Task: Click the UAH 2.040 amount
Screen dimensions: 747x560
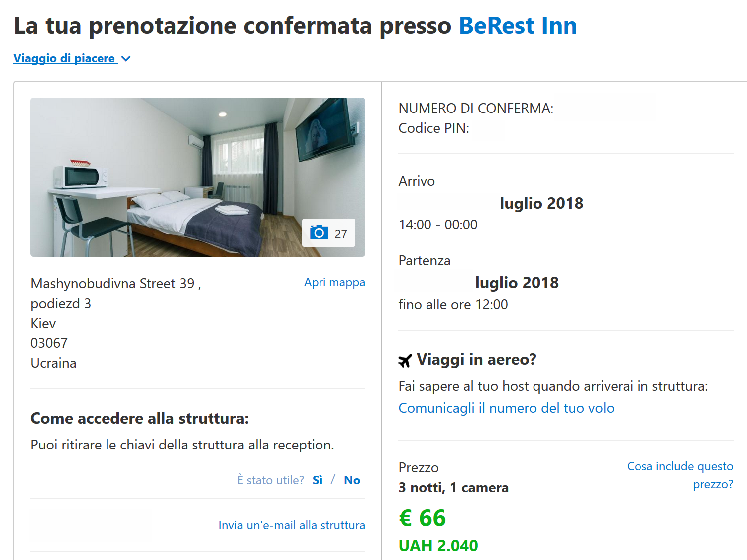Action: [x=438, y=546]
